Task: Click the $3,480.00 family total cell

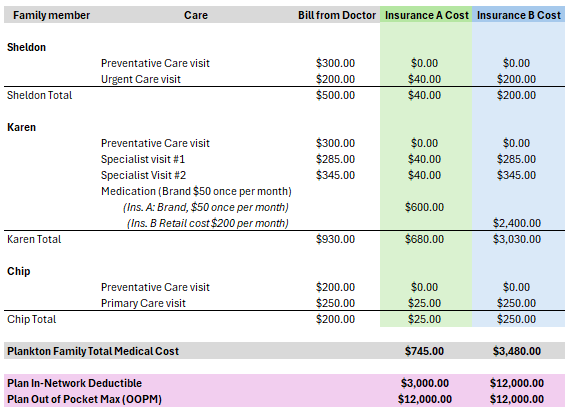Action: (517, 351)
